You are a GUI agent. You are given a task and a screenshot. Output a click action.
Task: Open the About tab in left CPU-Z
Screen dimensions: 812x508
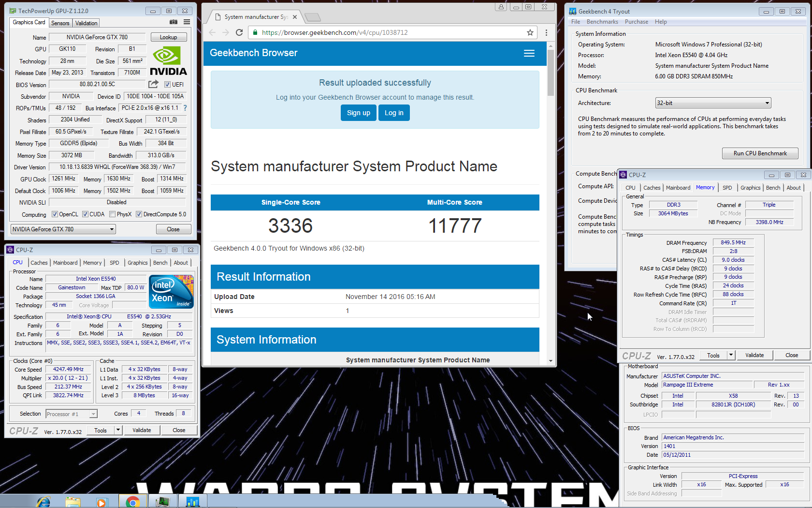(181, 263)
